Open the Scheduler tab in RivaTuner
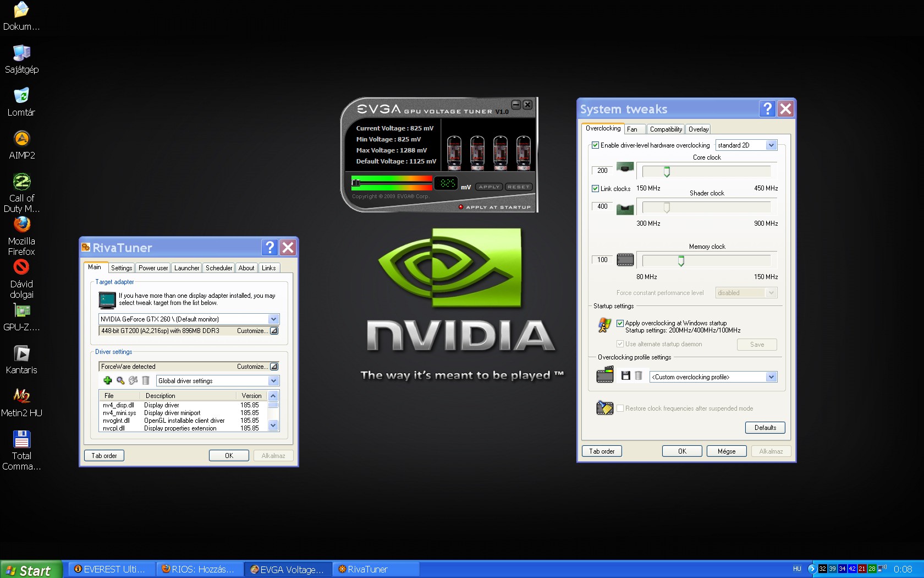Viewport: 924px width, 578px height. tap(219, 268)
